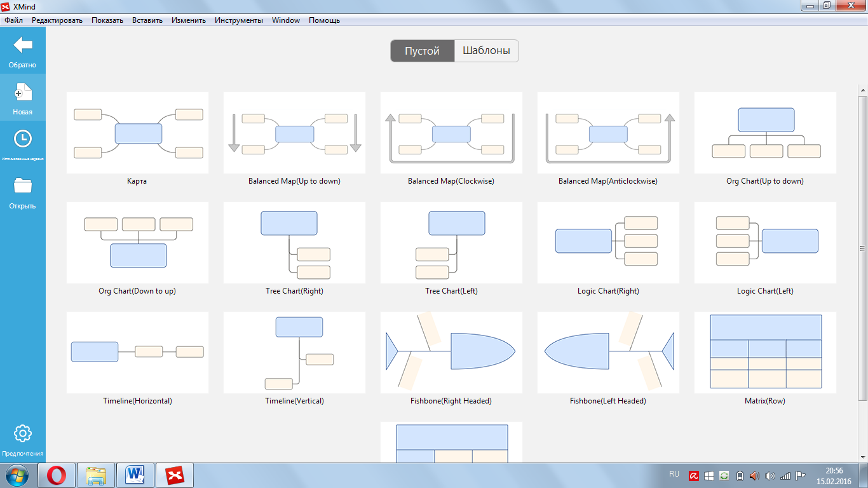
Task: Click the network signal tray icon
Action: click(785, 476)
